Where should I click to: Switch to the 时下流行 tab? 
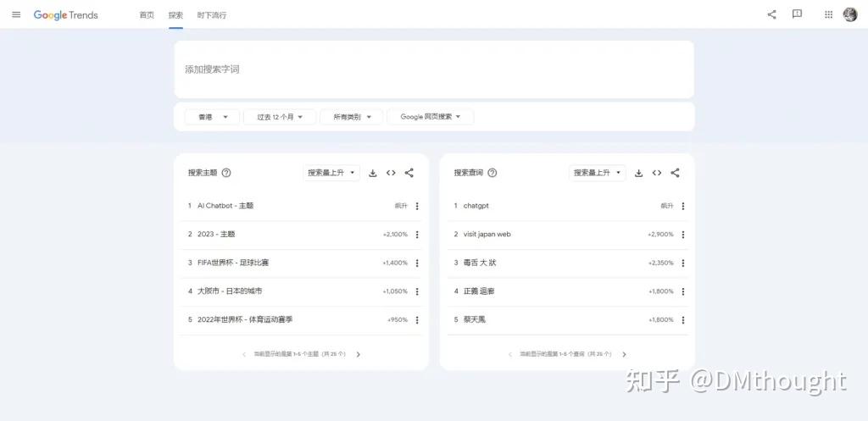(211, 15)
